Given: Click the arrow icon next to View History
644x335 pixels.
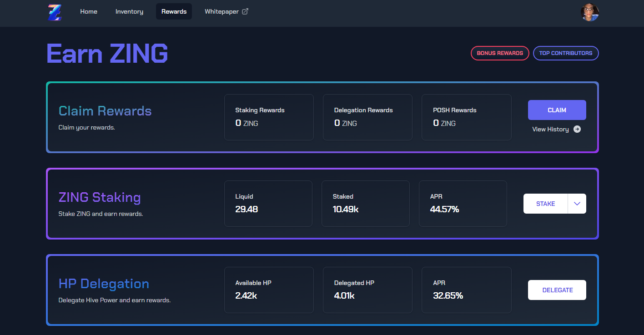Looking at the screenshot, I should (577, 129).
